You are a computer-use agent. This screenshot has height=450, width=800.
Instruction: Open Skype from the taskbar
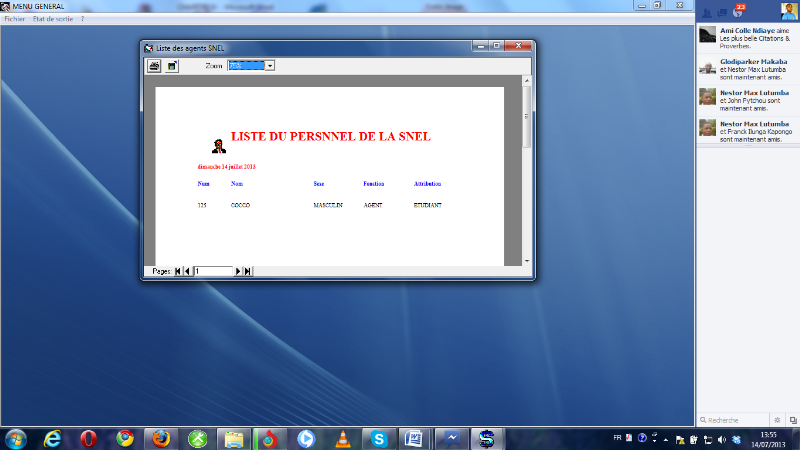379,439
